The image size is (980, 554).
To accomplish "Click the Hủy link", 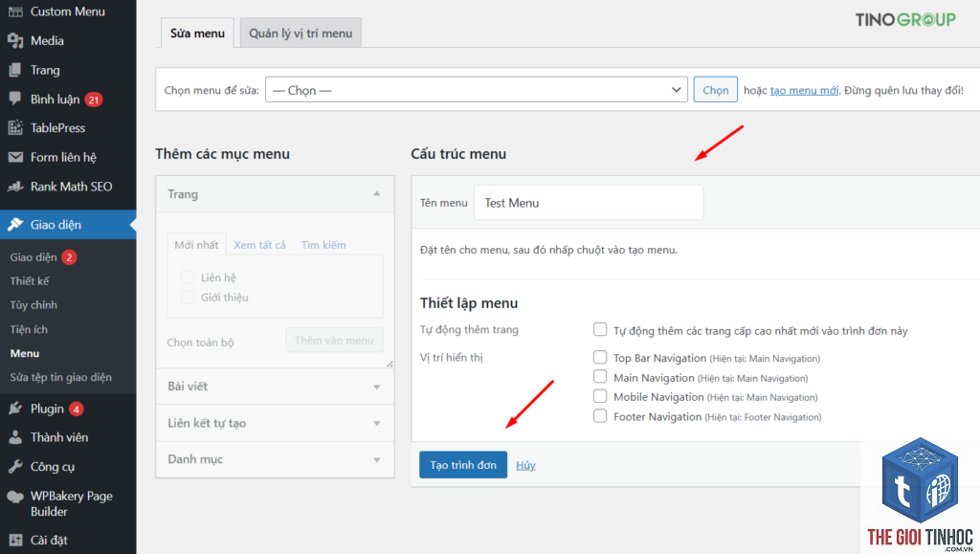I will (525, 465).
